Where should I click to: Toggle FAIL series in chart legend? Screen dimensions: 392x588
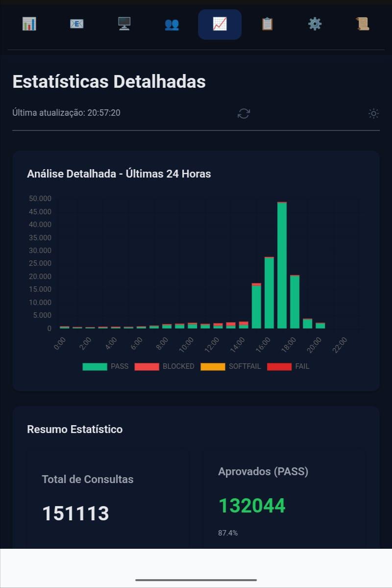(x=288, y=366)
